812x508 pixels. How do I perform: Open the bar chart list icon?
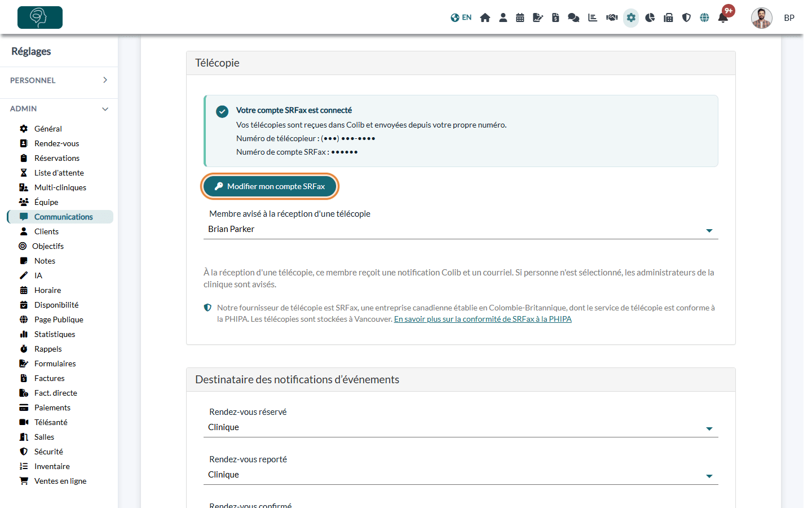(593, 17)
